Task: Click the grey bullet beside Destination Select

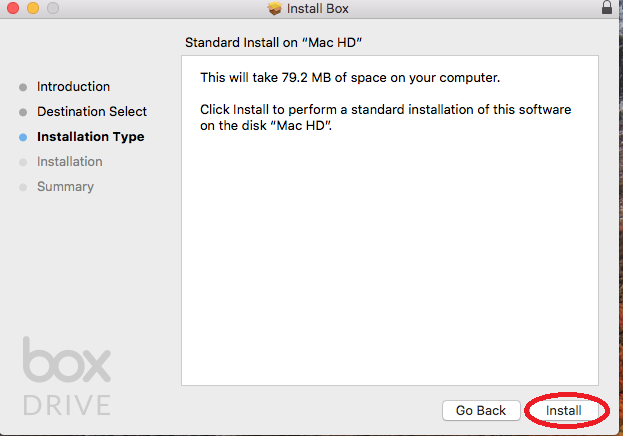Action: point(23,112)
